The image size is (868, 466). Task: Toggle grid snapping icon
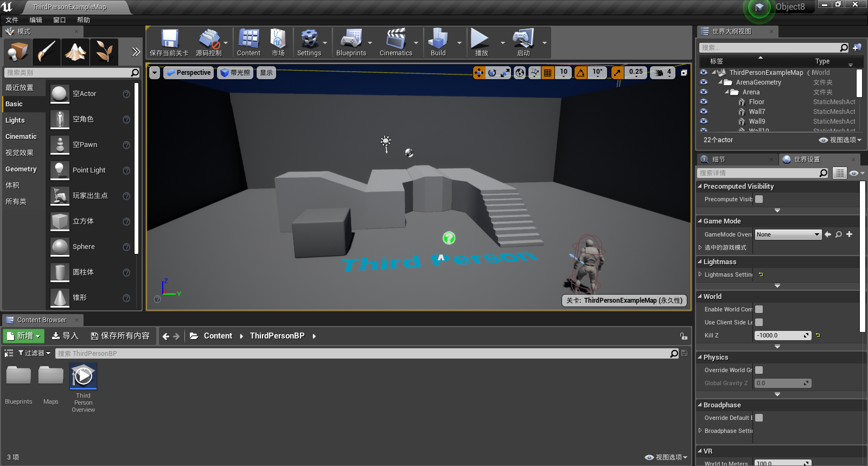tap(548, 73)
